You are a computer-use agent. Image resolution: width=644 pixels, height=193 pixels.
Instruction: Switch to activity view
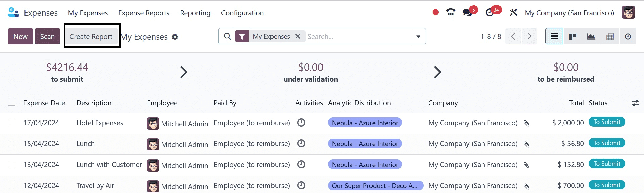click(x=628, y=36)
